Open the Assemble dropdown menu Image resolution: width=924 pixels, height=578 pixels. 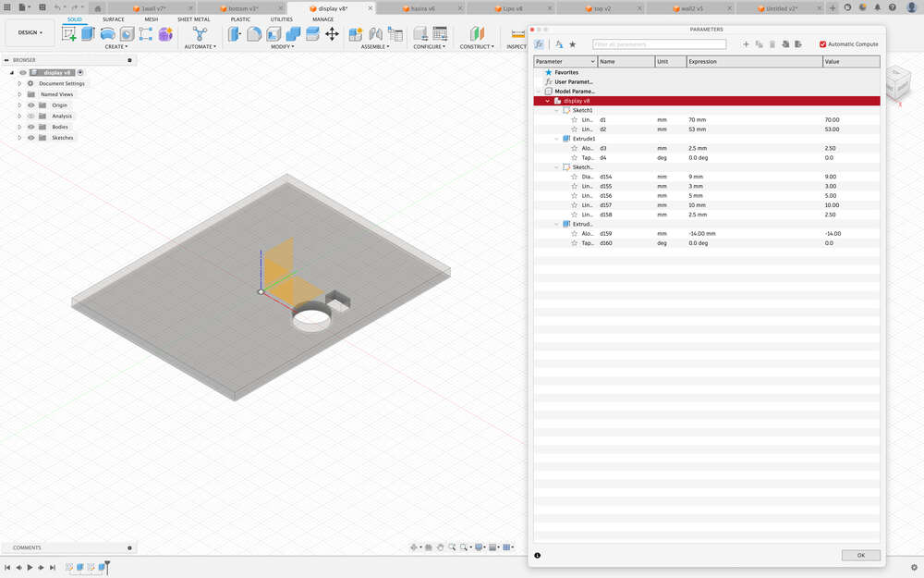click(375, 46)
